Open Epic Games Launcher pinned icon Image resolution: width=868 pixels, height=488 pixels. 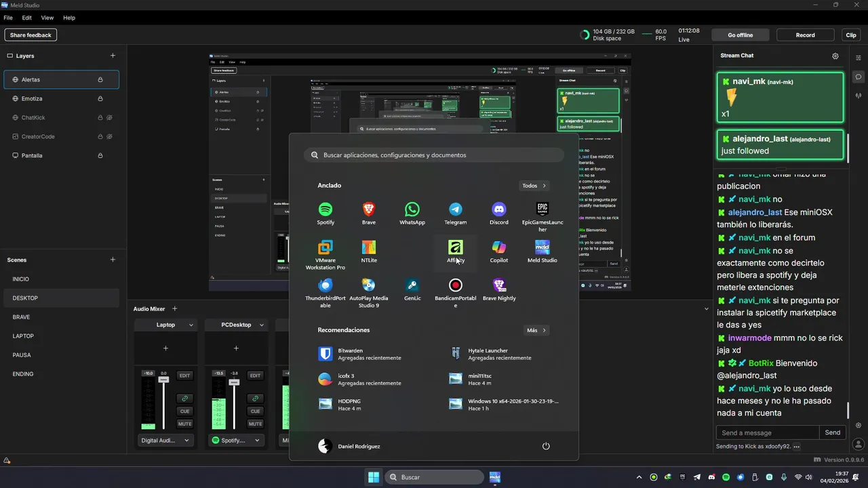pos(542,217)
